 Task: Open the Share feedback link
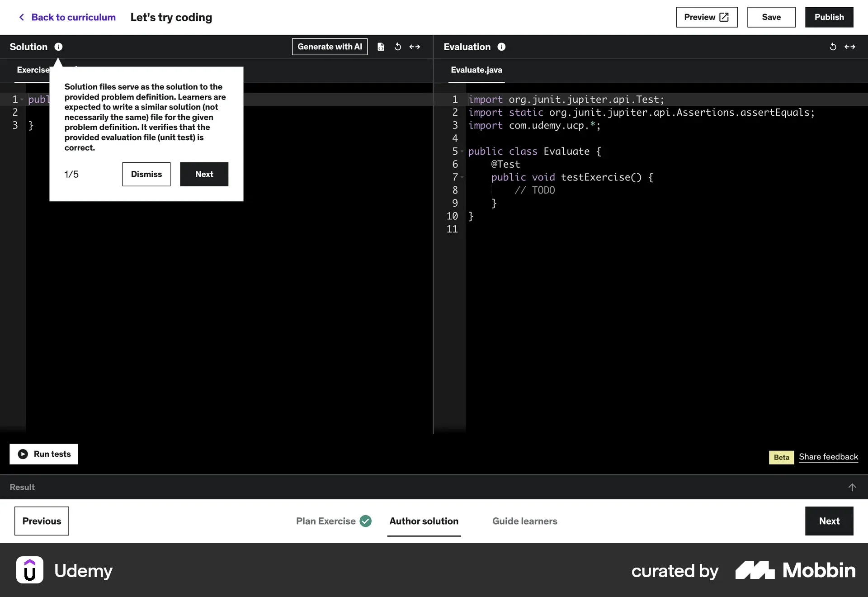pos(828,457)
